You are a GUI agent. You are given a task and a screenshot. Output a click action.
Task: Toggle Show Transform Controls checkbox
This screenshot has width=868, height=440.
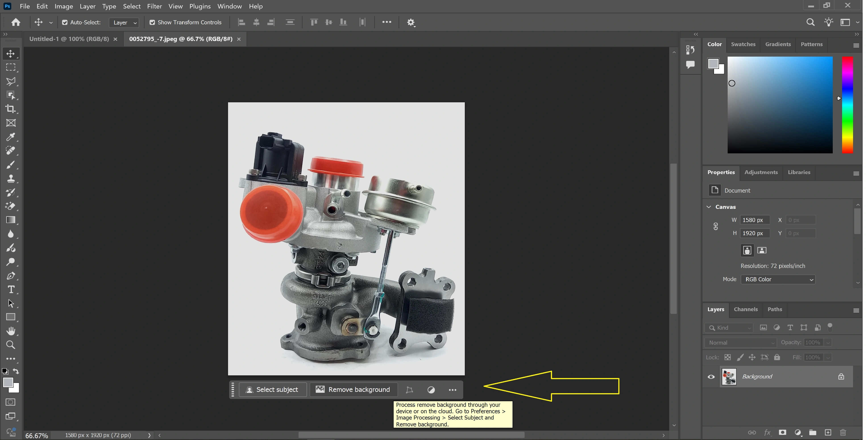(152, 23)
